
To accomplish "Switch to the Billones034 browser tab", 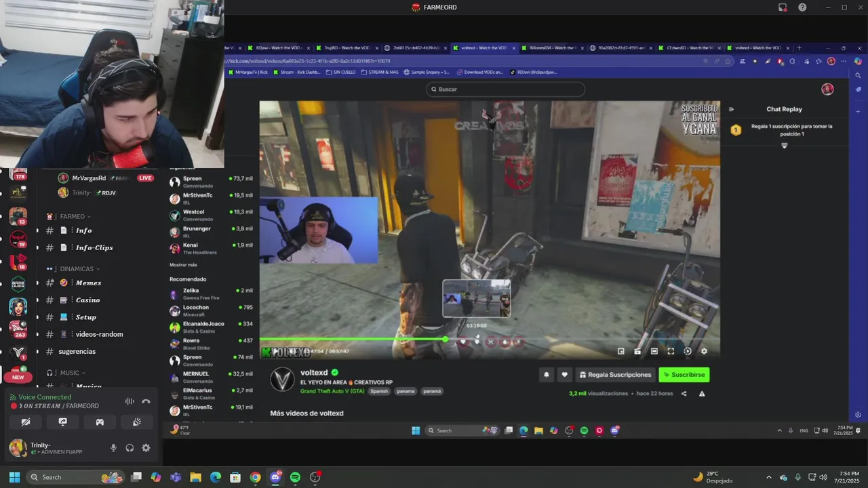I will (x=552, y=48).
